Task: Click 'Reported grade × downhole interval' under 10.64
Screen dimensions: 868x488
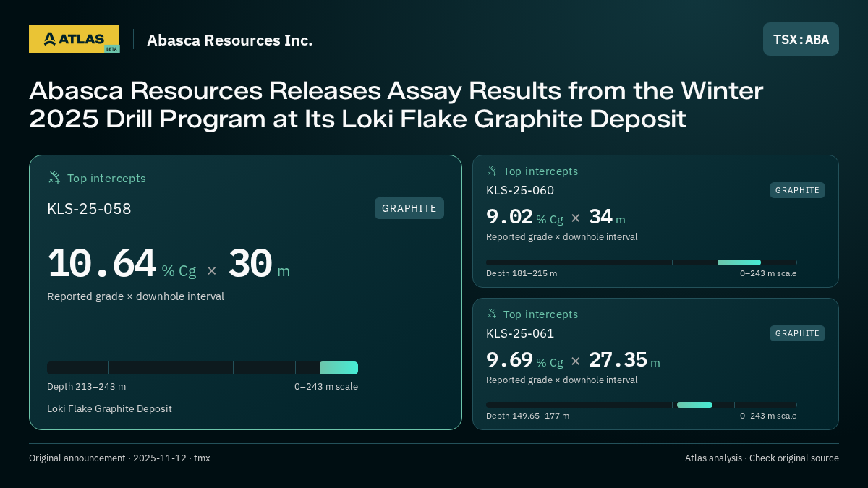Action: pyautogui.click(x=135, y=296)
